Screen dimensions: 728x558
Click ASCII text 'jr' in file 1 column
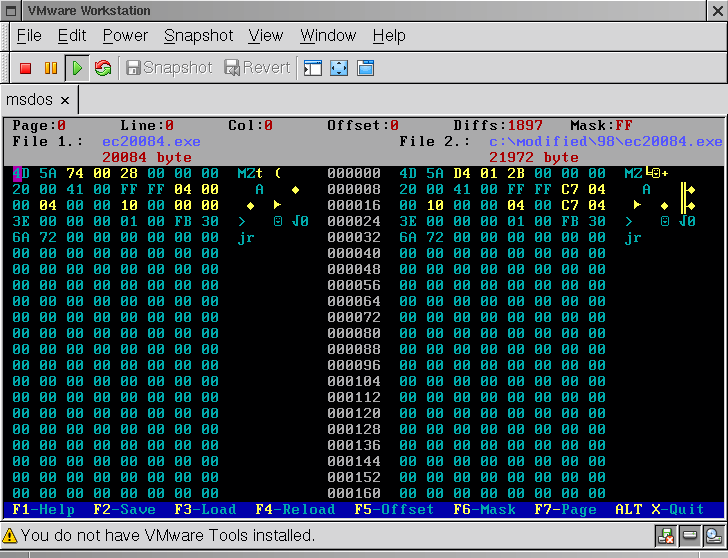click(x=246, y=237)
